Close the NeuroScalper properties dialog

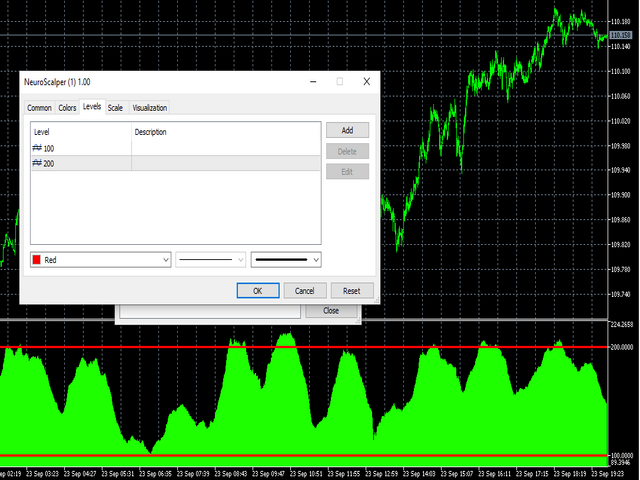(x=367, y=82)
